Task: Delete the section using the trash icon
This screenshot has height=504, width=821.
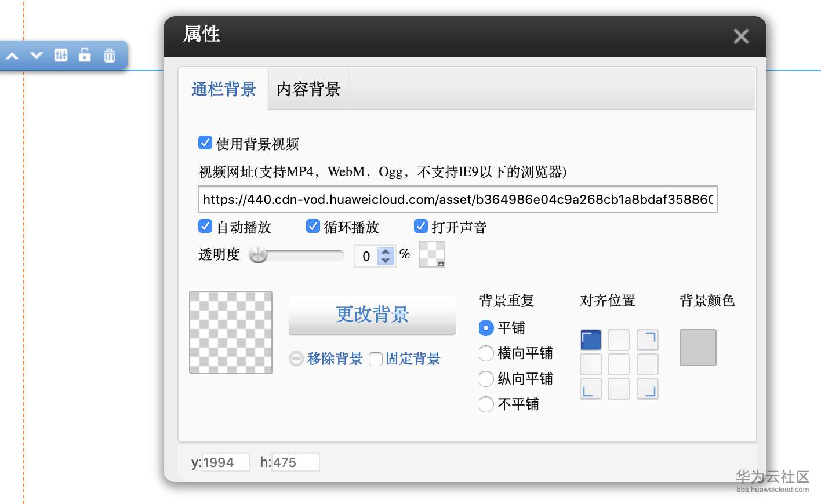Action: [109, 55]
